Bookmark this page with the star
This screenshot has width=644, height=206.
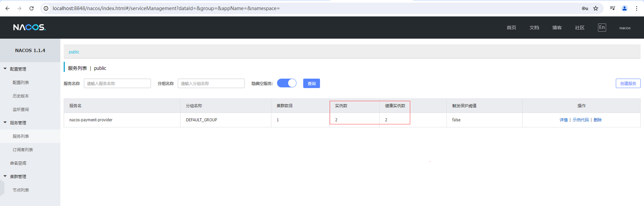(596, 8)
